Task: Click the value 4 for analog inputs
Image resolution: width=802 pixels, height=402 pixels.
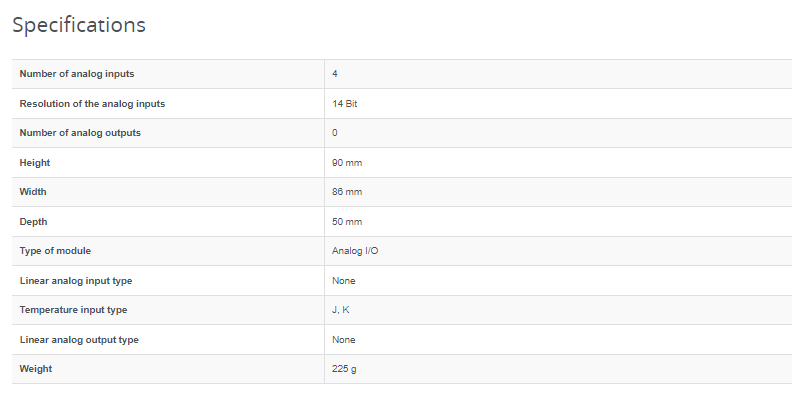Action: click(335, 74)
